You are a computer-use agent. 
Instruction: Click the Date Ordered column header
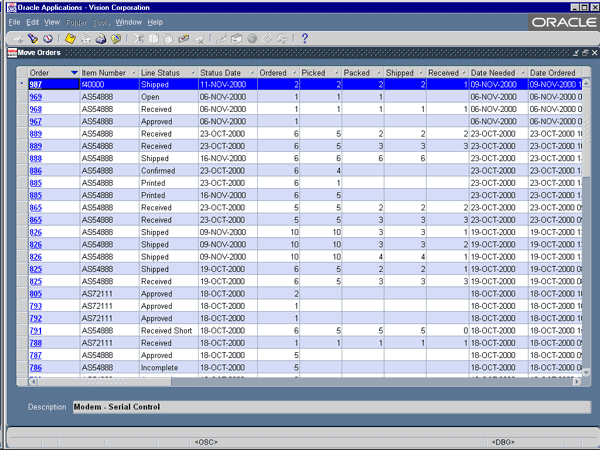(555, 73)
